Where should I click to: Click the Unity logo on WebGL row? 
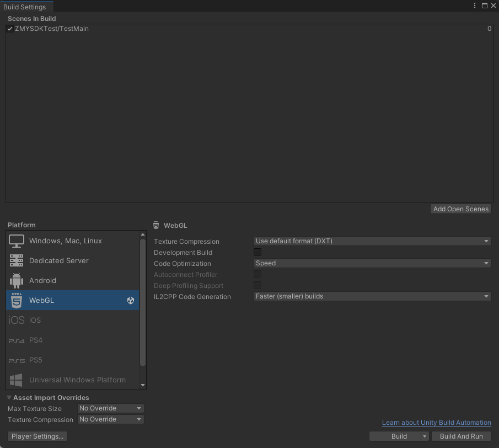click(x=131, y=301)
